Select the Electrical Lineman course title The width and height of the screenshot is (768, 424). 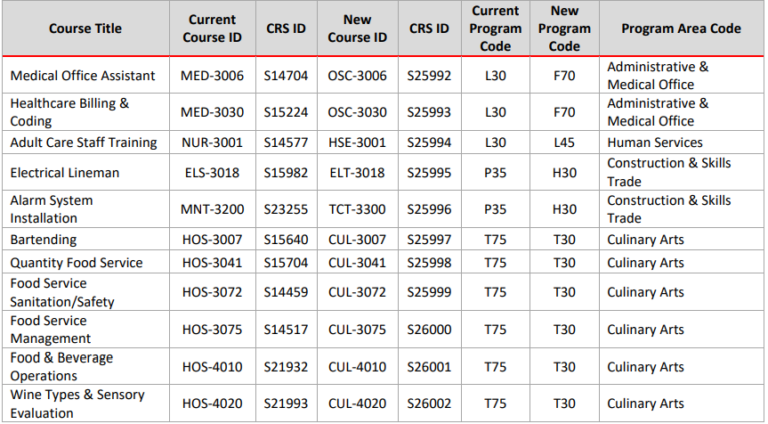65,173
